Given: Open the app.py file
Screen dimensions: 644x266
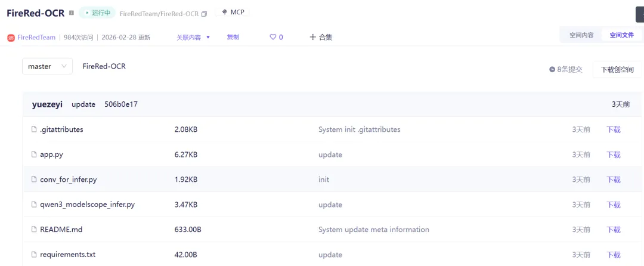Looking at the screenshot, I should click(x=51, y=154).
